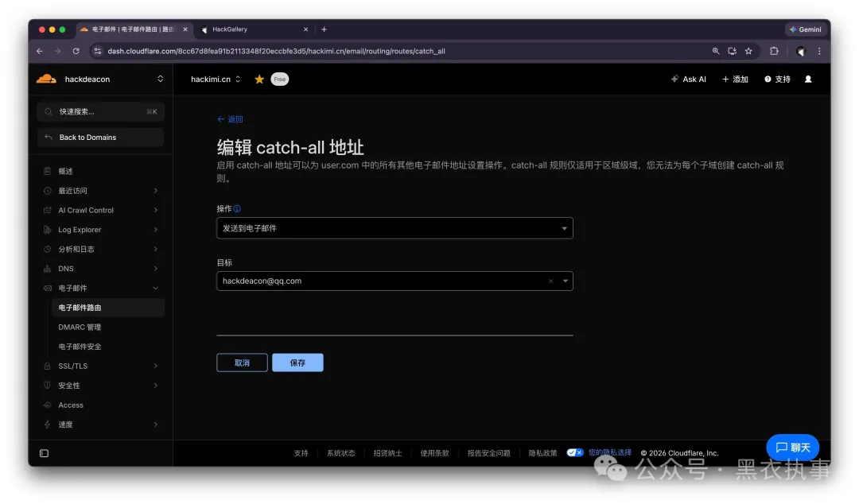Screen dimensions: 859x504
Task: Click the DNS network icon
Action: 47,269
